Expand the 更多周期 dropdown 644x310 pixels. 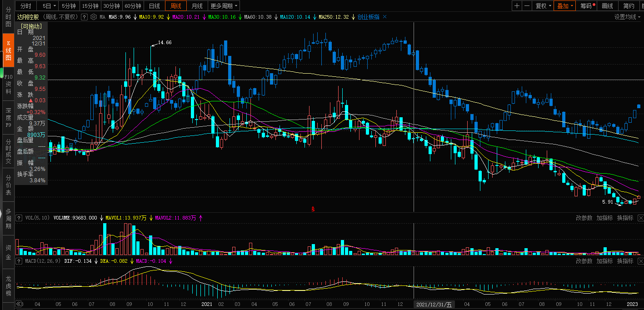[x=224, y=6]
